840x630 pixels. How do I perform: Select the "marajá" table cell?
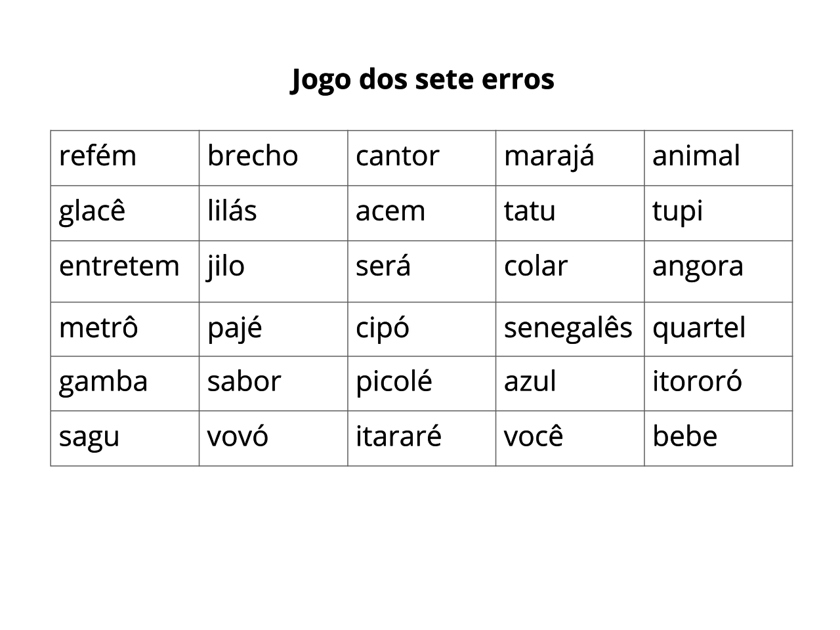pos(549,156)
